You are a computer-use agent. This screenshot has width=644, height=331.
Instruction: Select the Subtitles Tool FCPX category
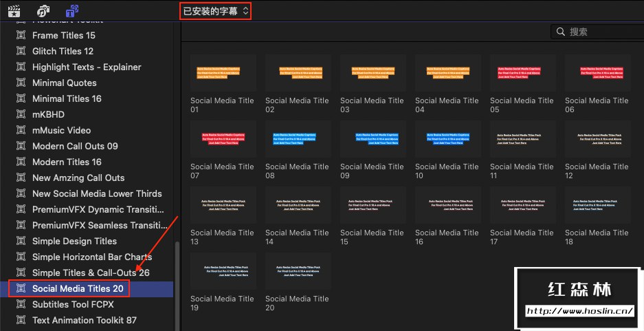(73, 304)
